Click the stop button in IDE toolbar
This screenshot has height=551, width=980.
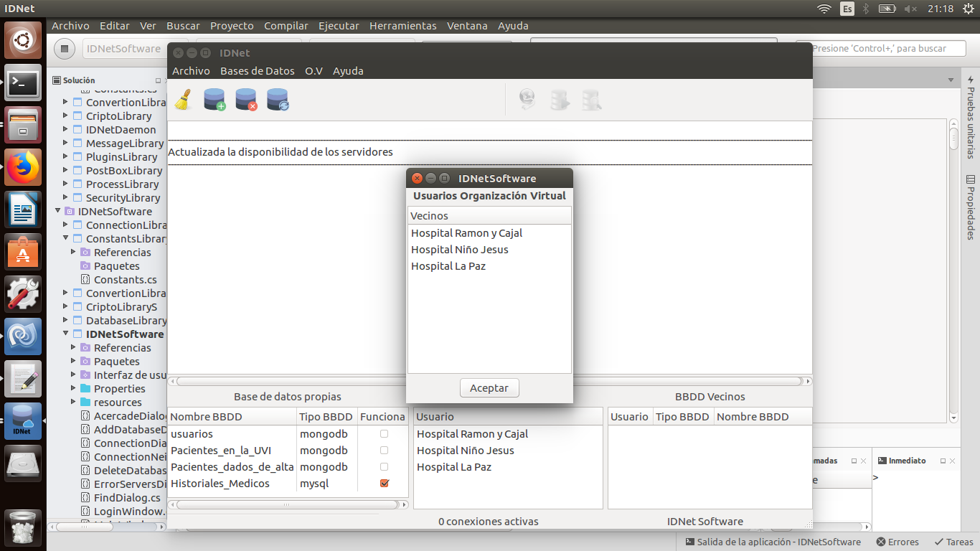[x=65, y=49]
